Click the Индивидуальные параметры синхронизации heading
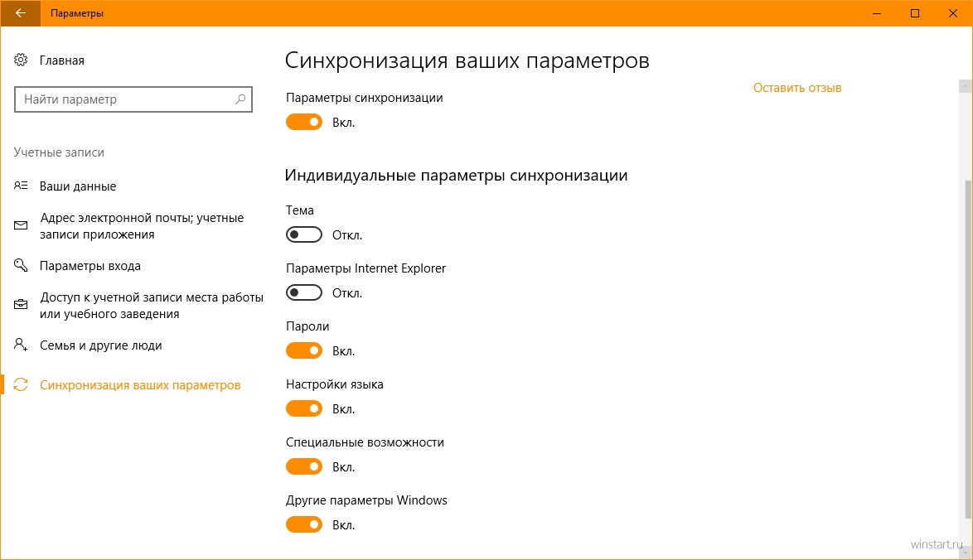This screenshot has height=560, width=973. click(x=456, y=175)
